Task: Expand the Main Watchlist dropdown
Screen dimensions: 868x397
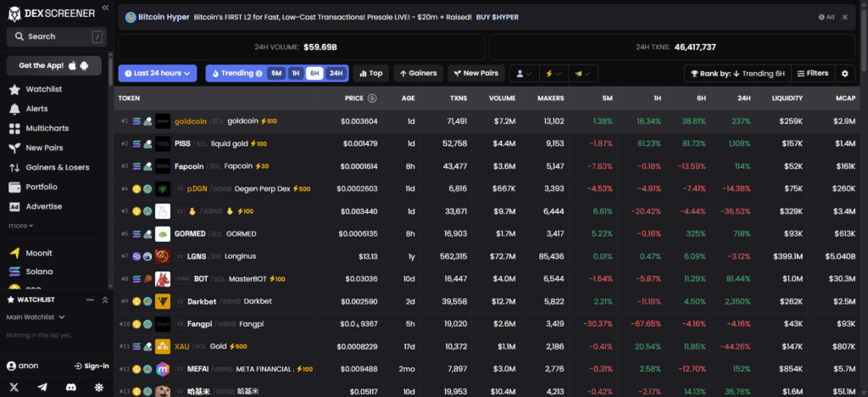Action: (36, 317)
